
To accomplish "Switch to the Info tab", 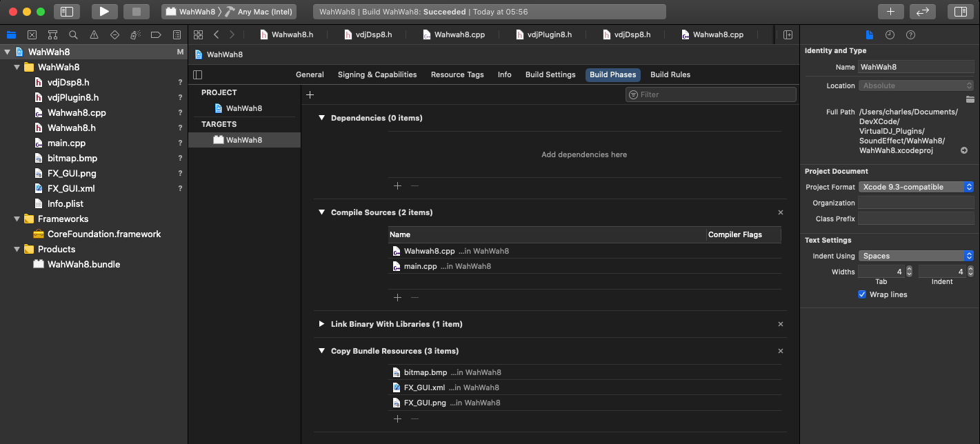I will click(505, 74).
